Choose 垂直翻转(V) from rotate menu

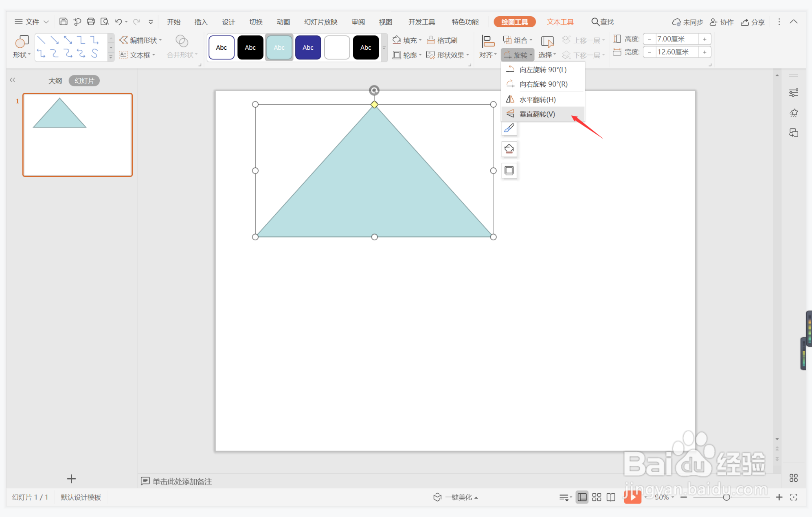tap(537, 114)
